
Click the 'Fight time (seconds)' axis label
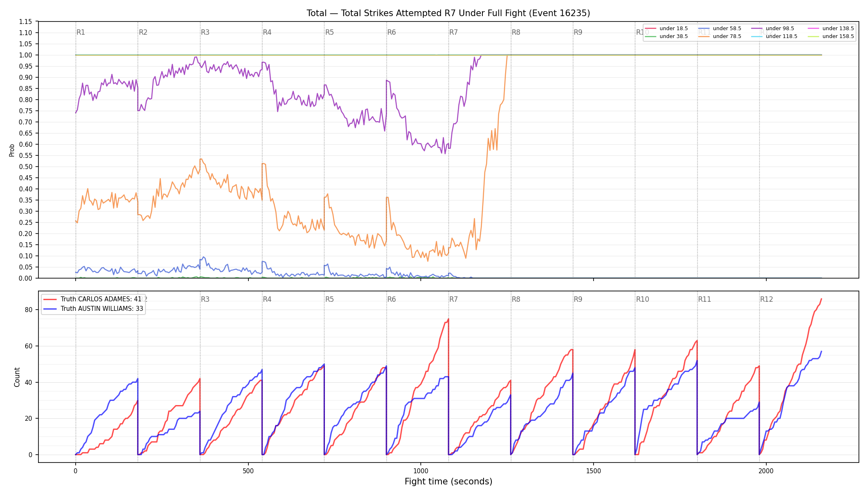[x=448, y=482]
